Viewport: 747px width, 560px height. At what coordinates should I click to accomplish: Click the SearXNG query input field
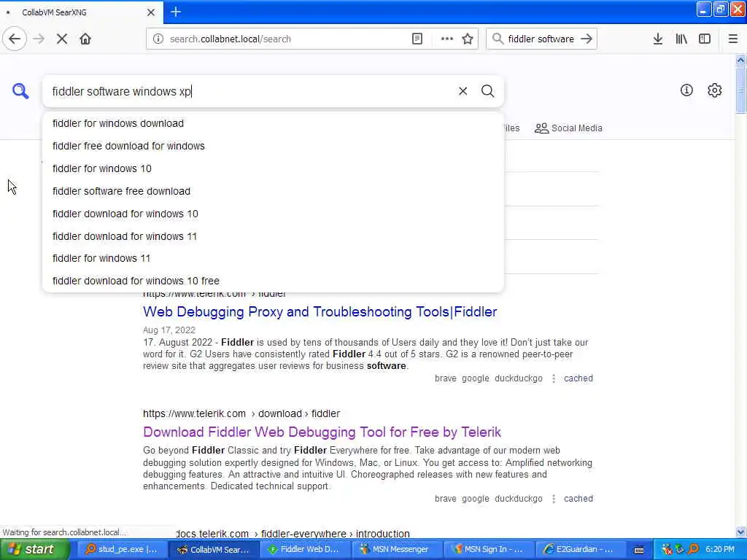[x=250, y=91]
